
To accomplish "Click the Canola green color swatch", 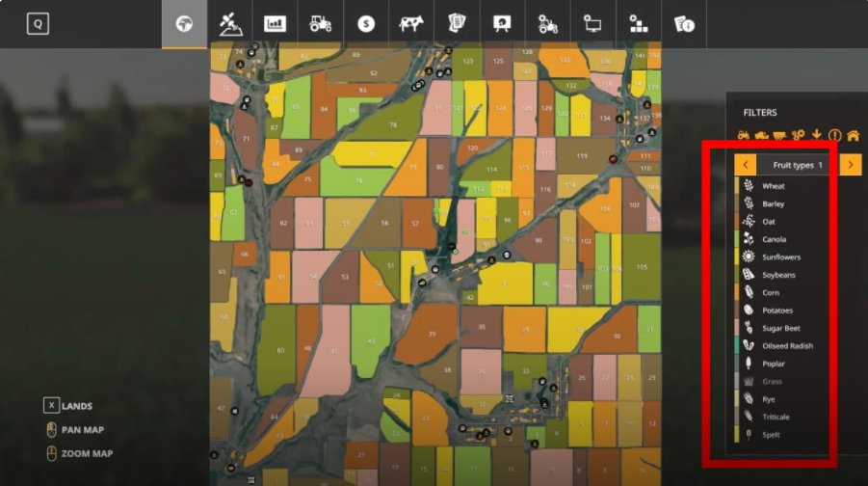I will [738, 239].
